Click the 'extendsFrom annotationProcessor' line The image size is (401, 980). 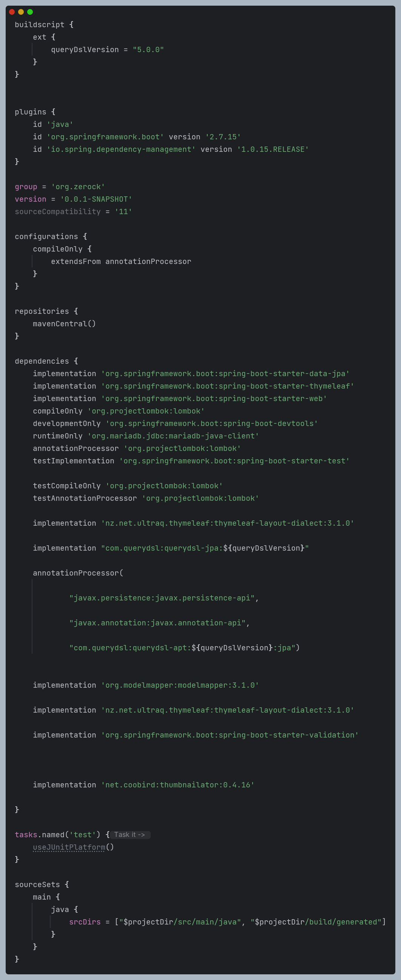pos(121,261)
